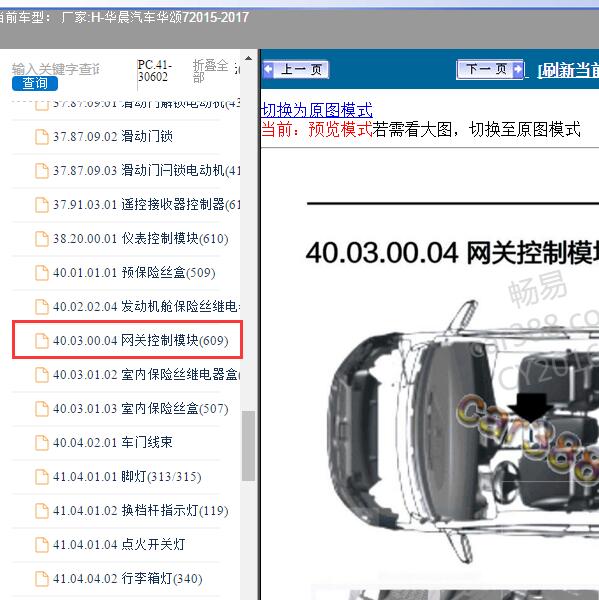
Task: Click the left tree scroll-up arrow
Action: pyautogui.click(x=248, y=59)
